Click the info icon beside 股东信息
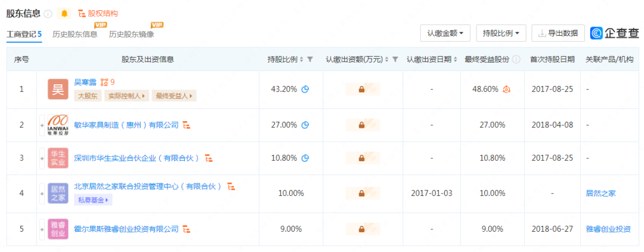The height and width of the screenshot is (252, 644). (48, 14)
